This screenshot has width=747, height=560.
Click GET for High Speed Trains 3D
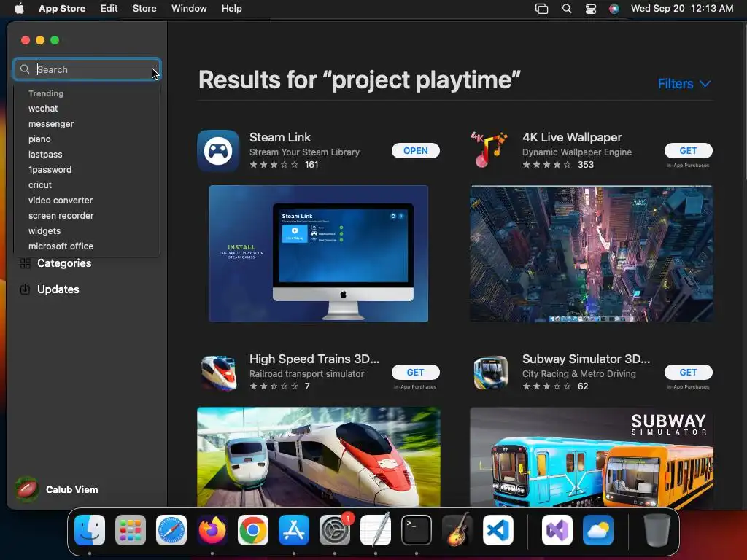point(415,373)
